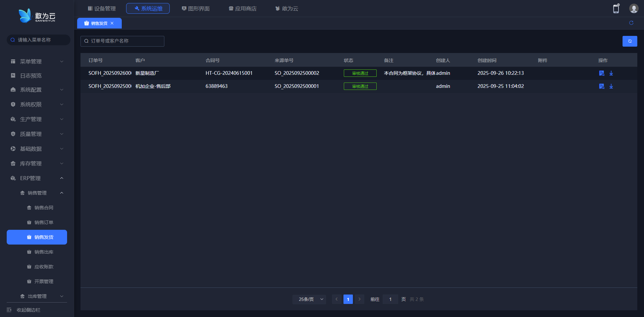Open the 25条/页 page size dropdown
The height and width of the screenshot is (317, 644).
pyautogui.click(x=309, y=299)
